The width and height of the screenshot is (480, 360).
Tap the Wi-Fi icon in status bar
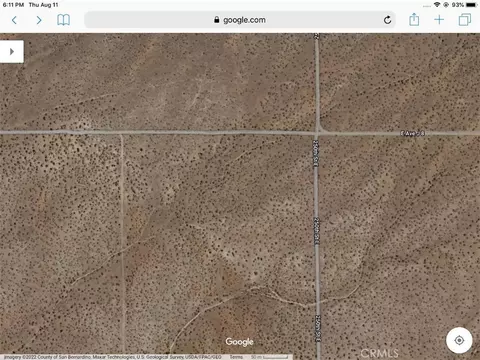point(437,5)
